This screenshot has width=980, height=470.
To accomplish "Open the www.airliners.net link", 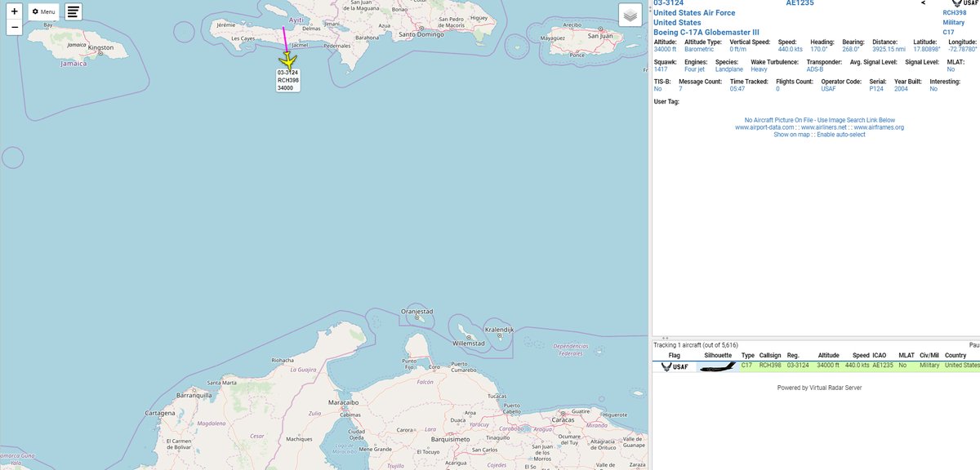I will 822,127.
